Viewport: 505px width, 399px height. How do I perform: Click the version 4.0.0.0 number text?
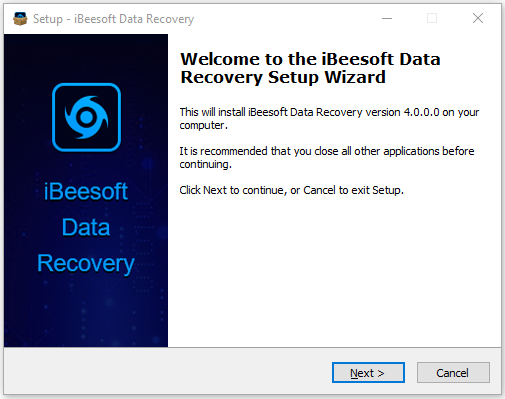[421, 112]
